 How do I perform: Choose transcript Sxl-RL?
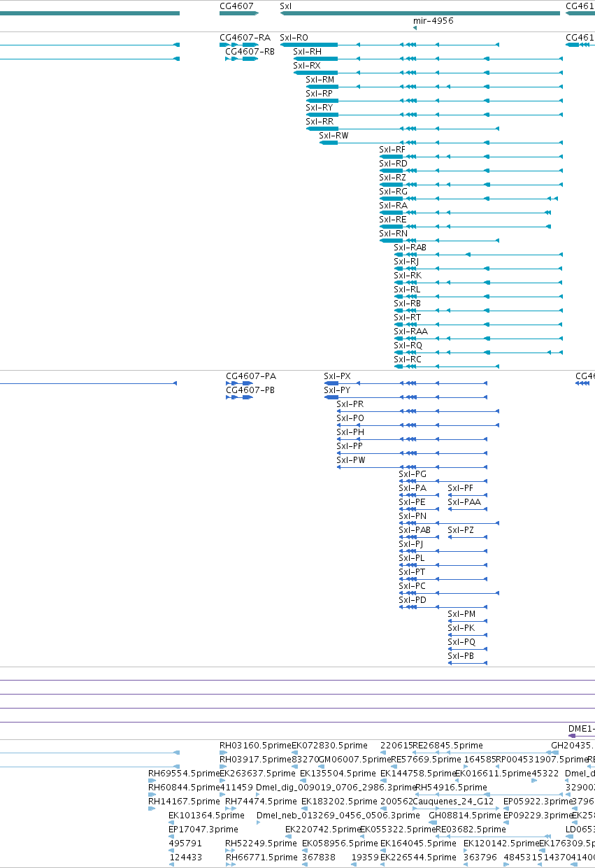tap(407, 290)
